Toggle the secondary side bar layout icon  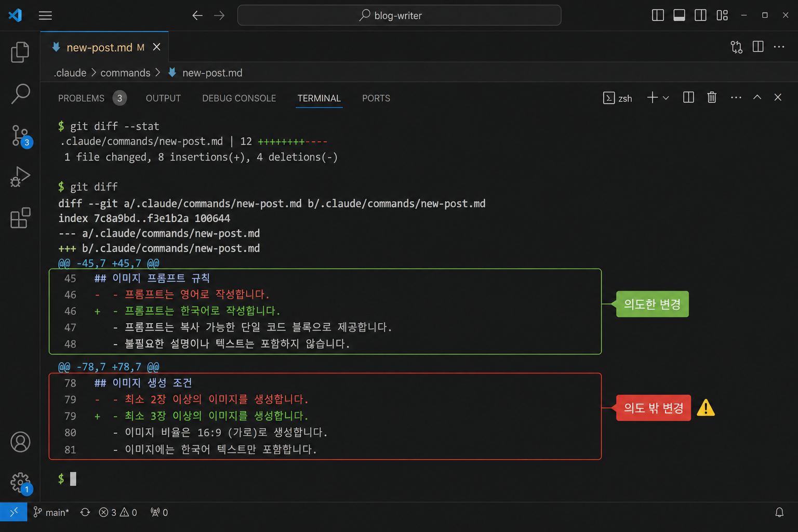[x=700, y=16]
